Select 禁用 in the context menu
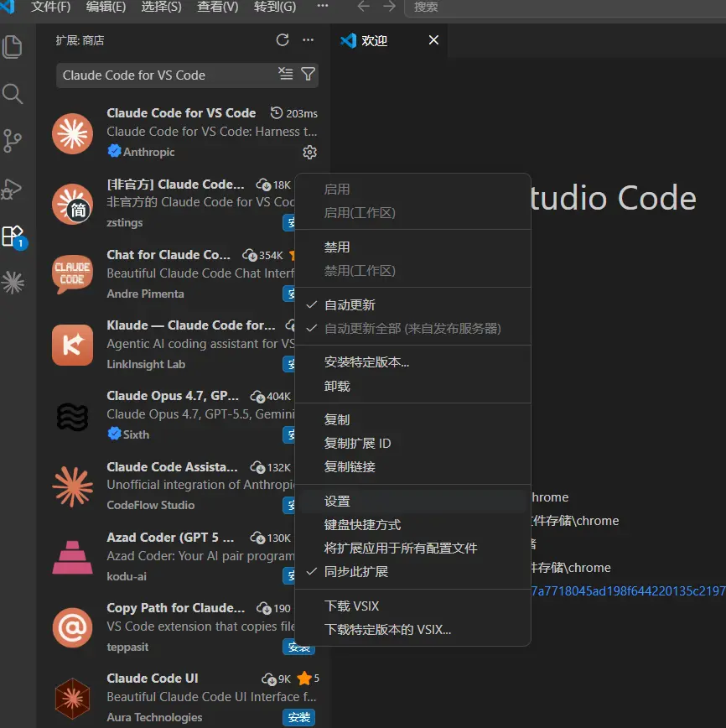This screenshot has height=728, width=726. pos(412,247)
